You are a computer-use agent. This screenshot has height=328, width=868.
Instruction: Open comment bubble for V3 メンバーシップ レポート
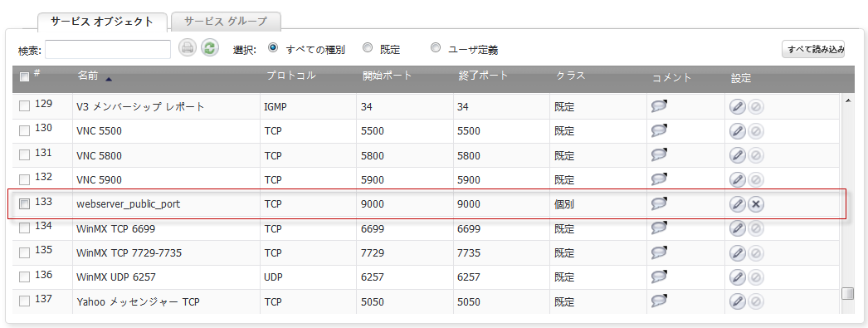tap(659, 106)
